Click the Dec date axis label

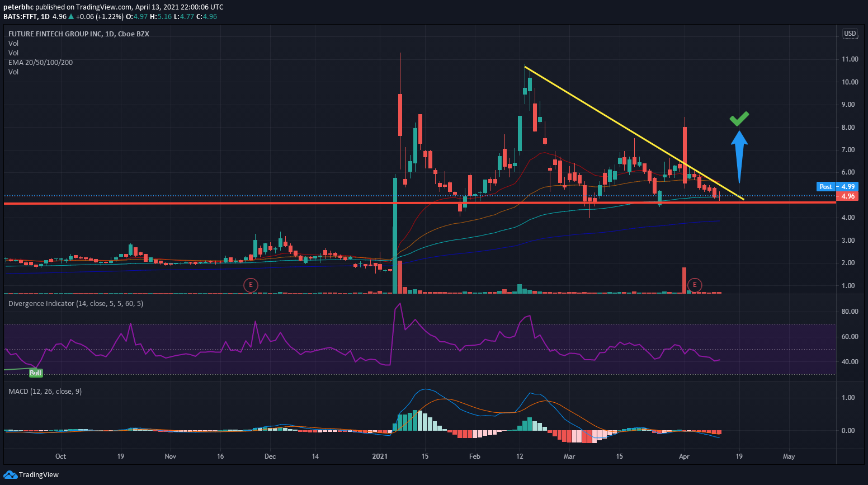coord(270,456)
